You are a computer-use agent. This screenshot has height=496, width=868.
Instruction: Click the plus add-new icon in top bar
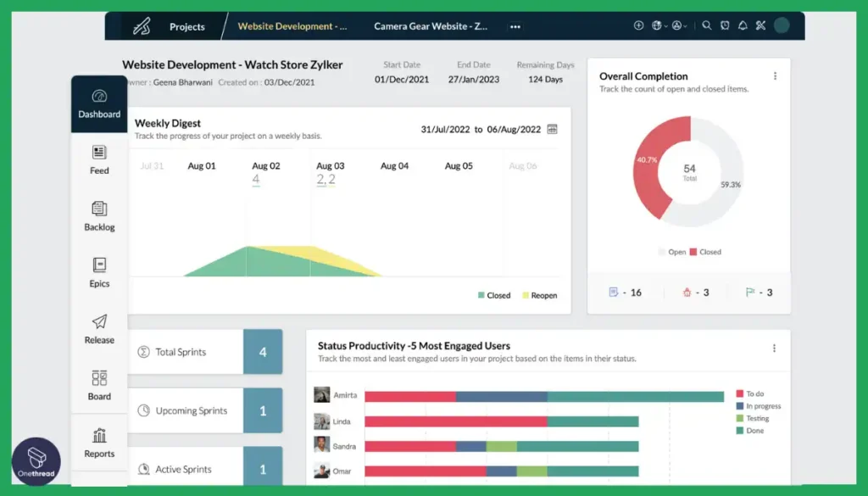click(x=638, y=25)
